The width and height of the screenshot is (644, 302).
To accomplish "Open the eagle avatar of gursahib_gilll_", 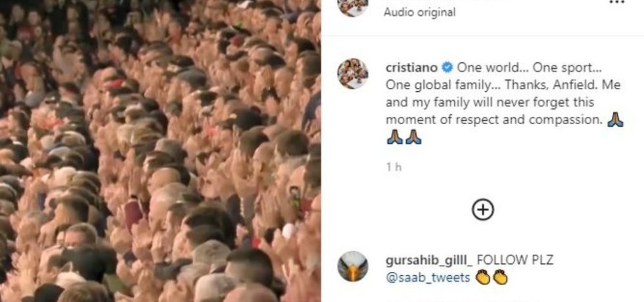I will point(353,267).
